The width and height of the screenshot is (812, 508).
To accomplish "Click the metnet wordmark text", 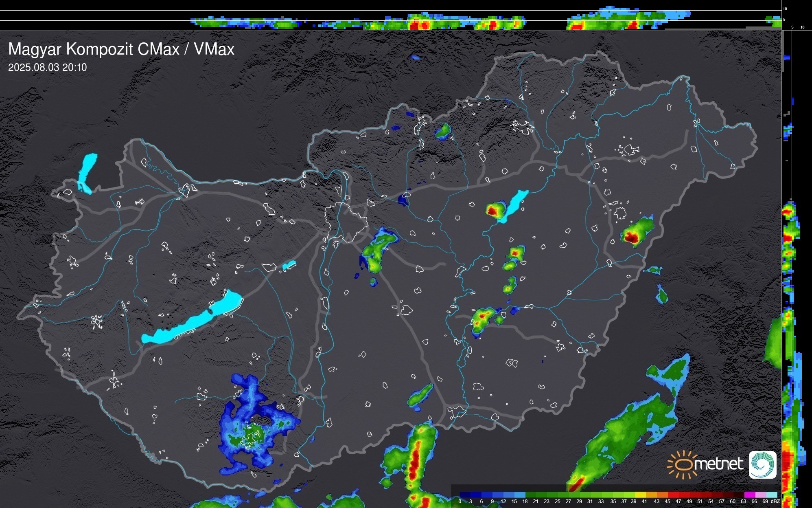I will tap(718, 464).
